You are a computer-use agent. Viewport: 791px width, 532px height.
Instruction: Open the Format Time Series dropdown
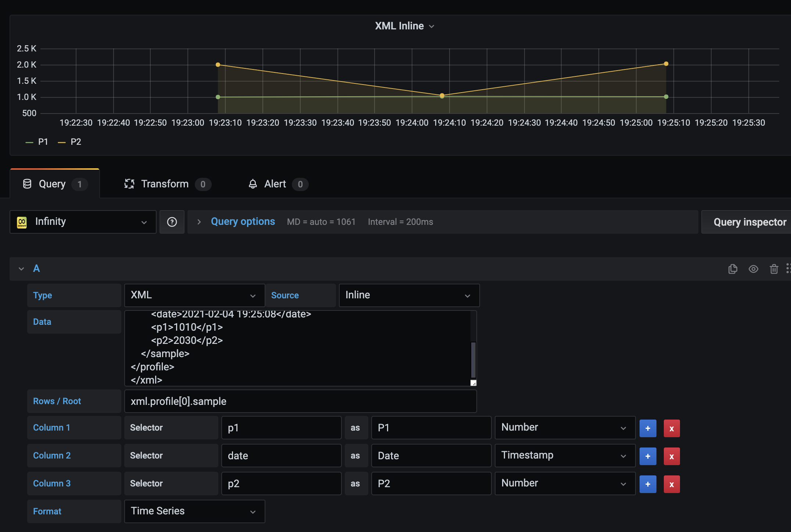(x=194, y=511)
